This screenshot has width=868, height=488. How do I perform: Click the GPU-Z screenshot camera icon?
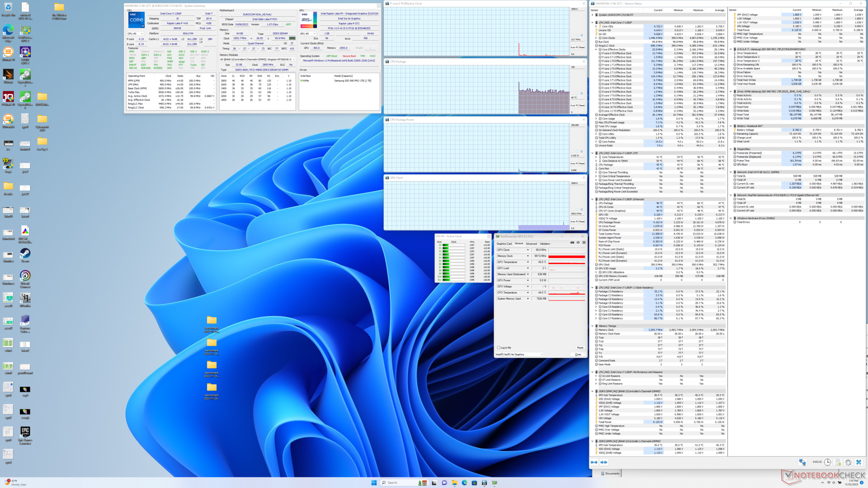[572, 243]
